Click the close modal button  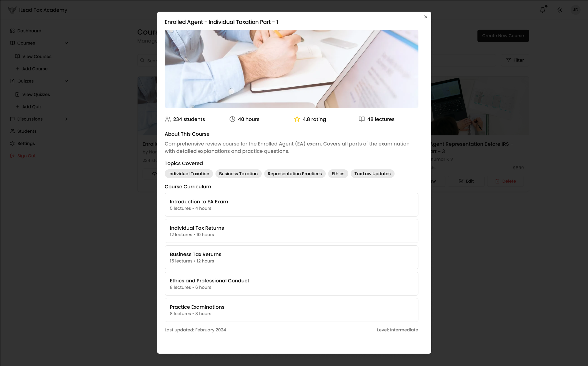click(x=425, y=17)
